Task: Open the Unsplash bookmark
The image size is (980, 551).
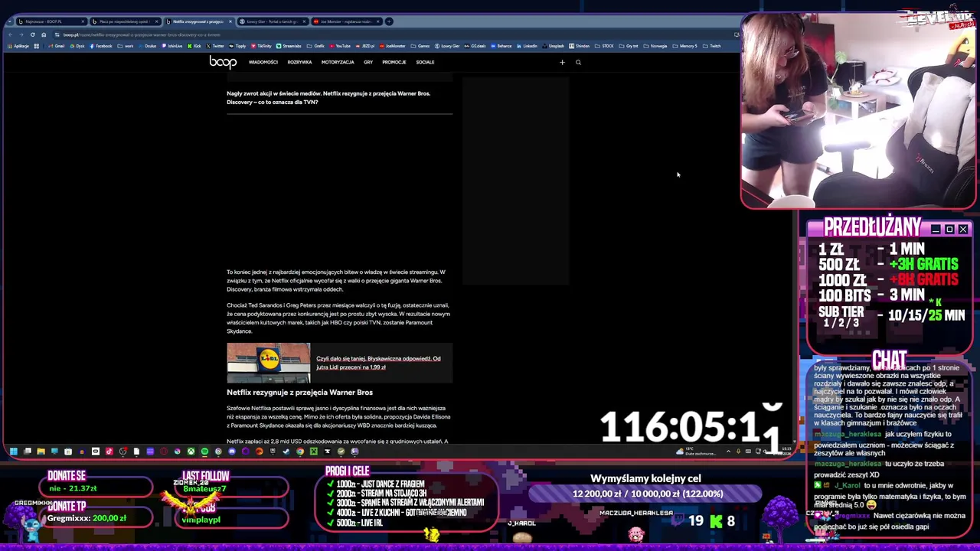Action: [553, 46]
